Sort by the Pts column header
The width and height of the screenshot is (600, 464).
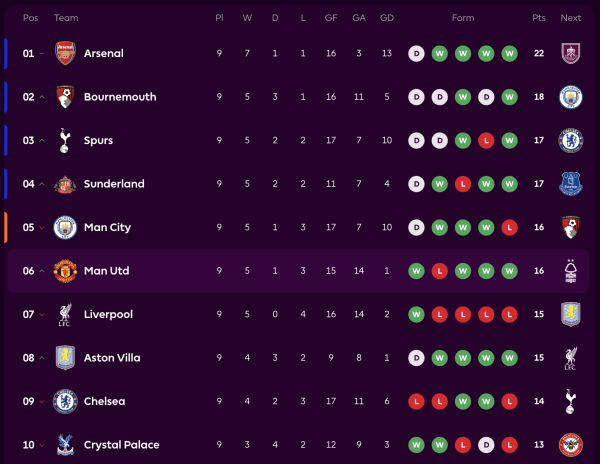(539, 18)
